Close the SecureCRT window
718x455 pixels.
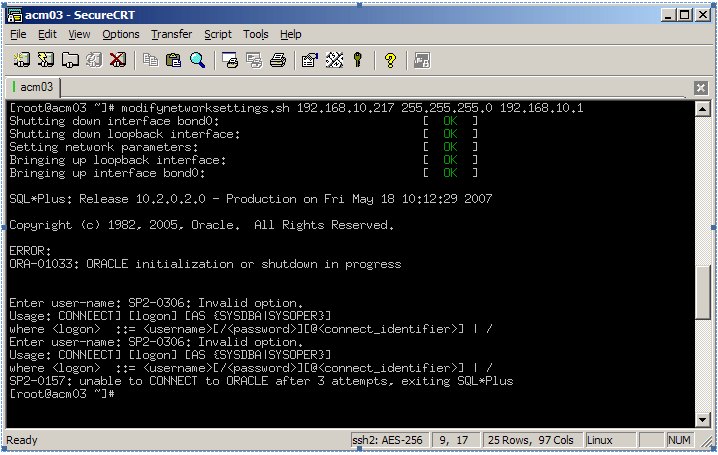(x=702, y=15)
